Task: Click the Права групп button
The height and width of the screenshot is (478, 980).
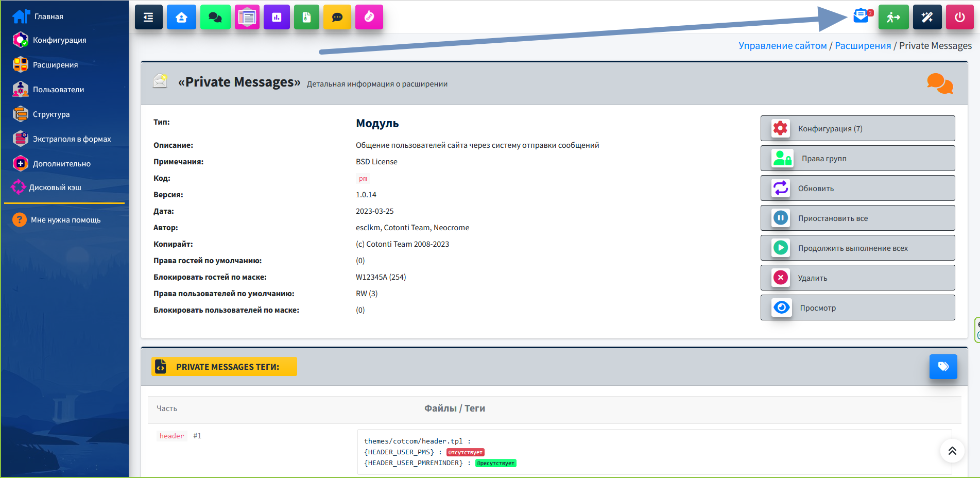Action: [x=857, y=158]
